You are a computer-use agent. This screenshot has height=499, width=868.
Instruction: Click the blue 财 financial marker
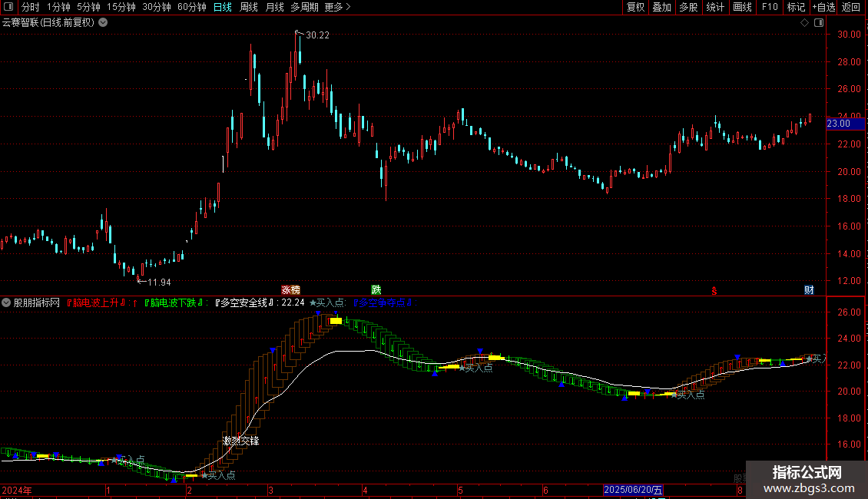click(x=809, y=290)
